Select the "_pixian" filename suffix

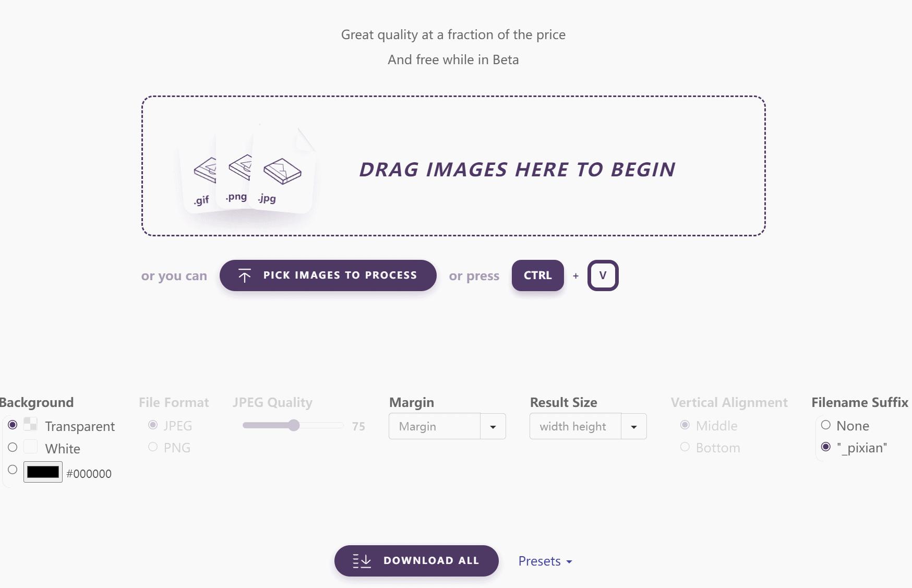point(825,447)
